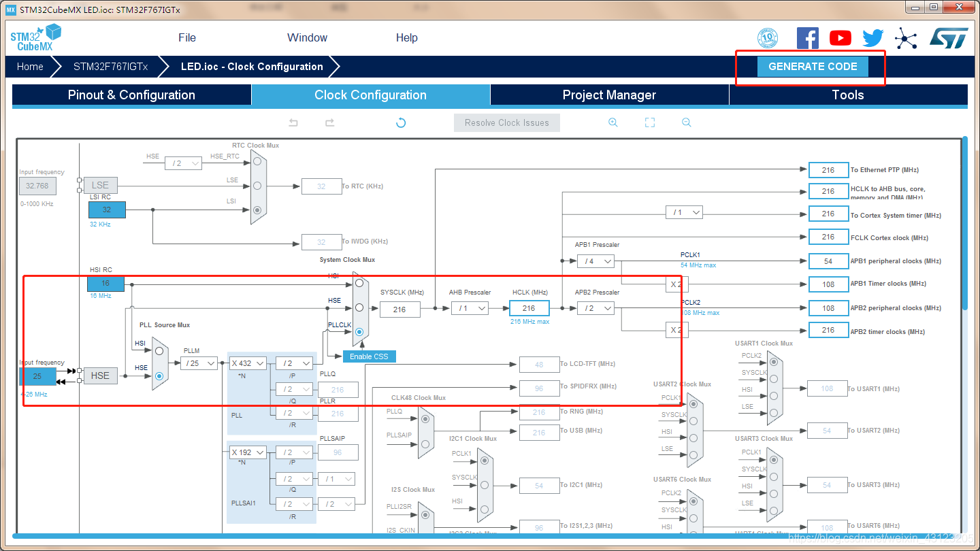Open the main PLL /R divider dropdown
The height and width of the screenshot is (551, 980).
(294, 413)
